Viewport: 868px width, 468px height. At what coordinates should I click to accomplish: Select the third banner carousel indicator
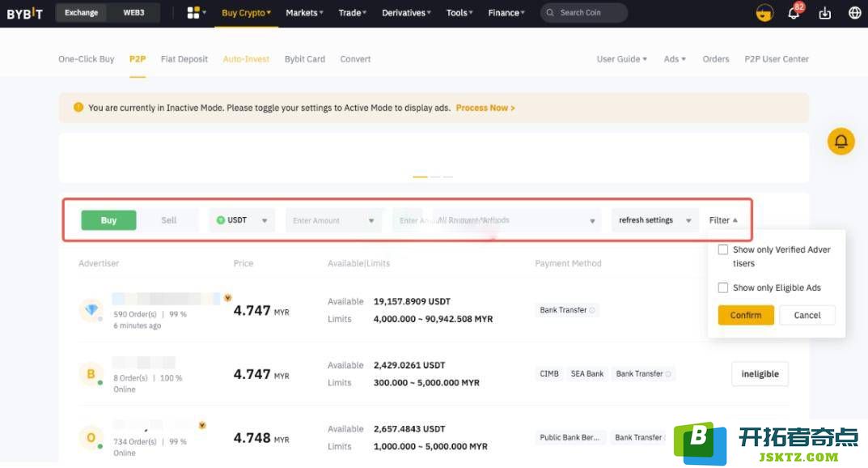(x=448, y=177)
